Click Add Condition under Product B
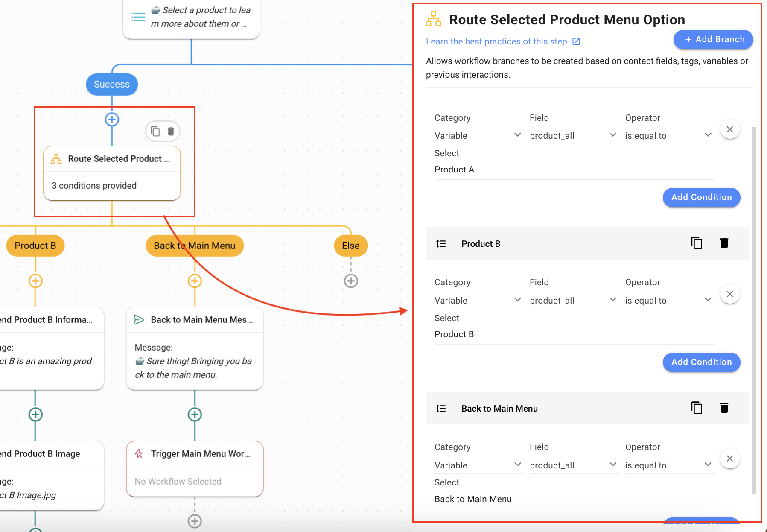Image resolution: width=767 pixels, height=532 pixels. tap(701, 362)
